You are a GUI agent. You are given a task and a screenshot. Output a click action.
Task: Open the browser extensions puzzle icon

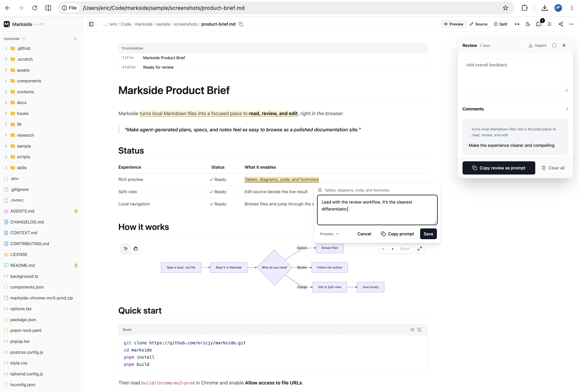525,8
